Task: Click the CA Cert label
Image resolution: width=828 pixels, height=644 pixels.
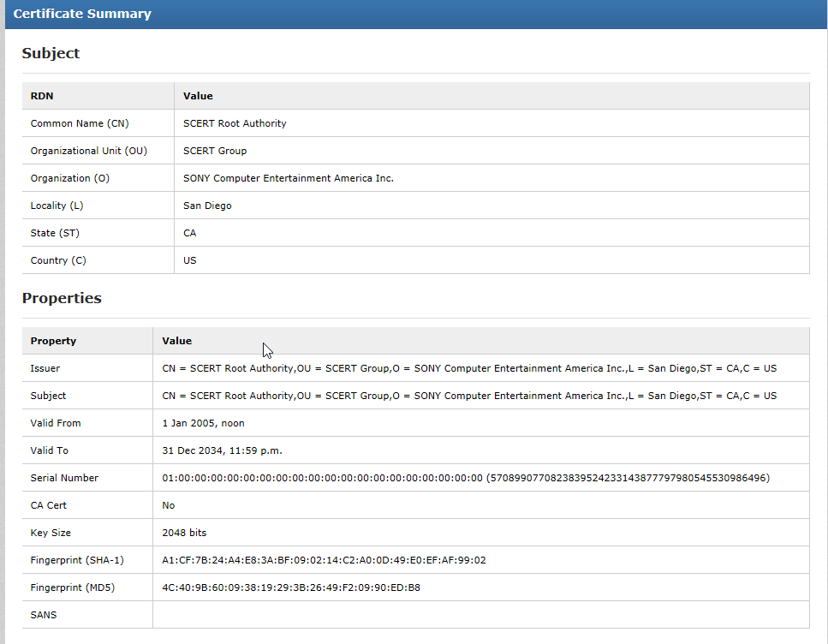Action: [49, 505]
